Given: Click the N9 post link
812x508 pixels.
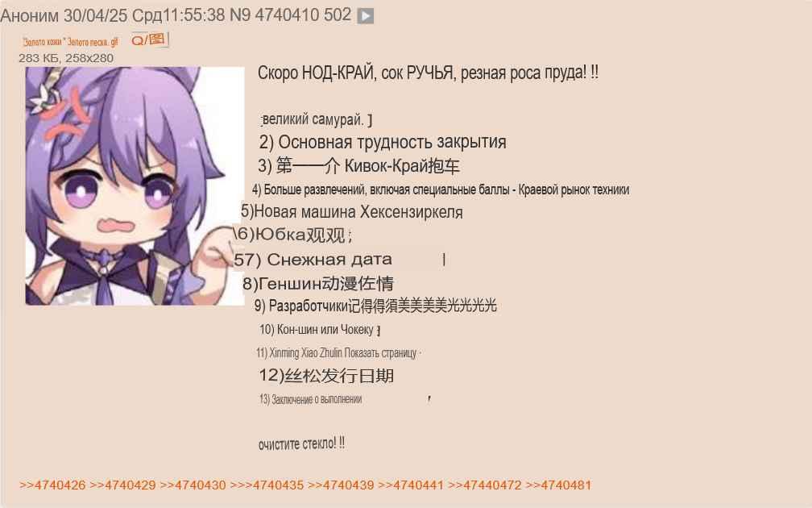Looking at the screenshot, I should click(240, 15).
